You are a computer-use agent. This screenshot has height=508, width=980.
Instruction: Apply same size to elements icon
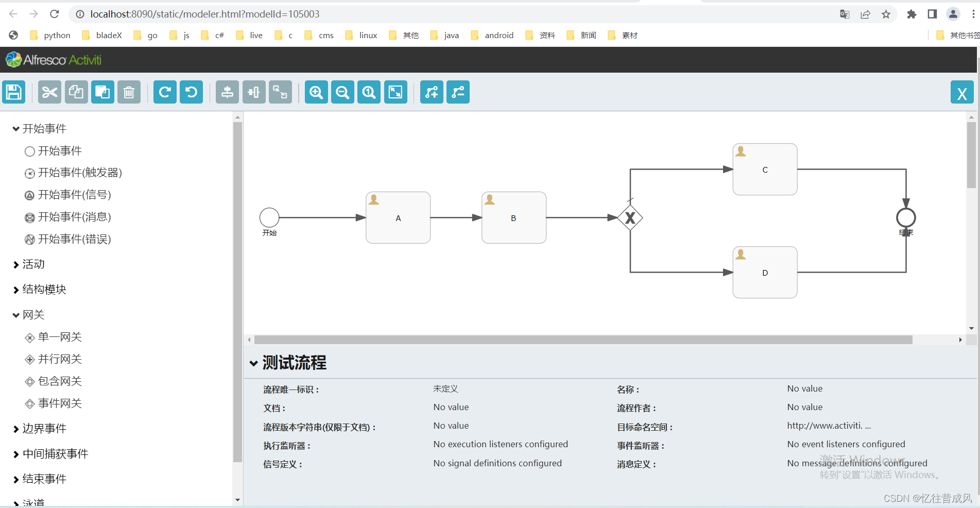(x=280, y=92)
